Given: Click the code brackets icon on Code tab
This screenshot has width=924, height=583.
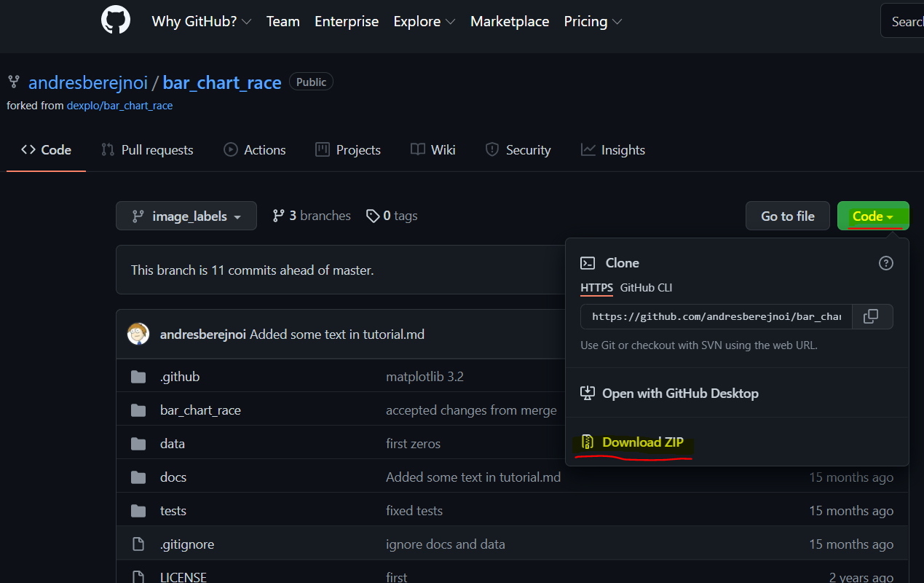Looking at the screenshot, I should point(28,149).
